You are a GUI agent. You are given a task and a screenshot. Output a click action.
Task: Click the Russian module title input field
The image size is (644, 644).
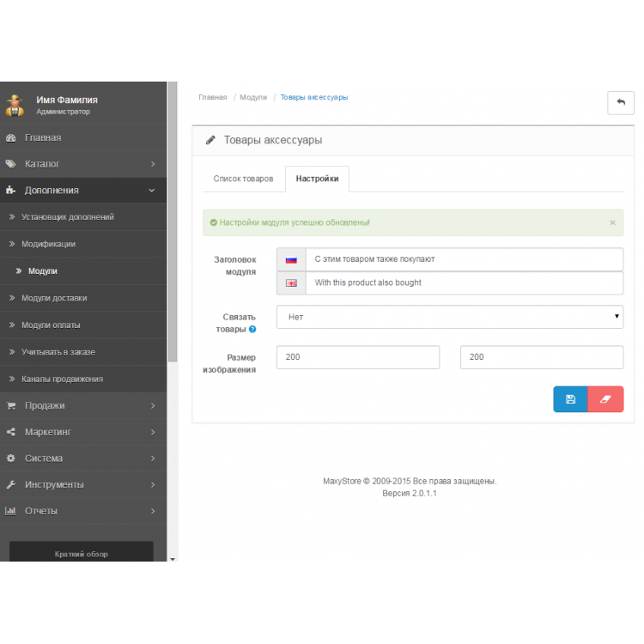click(x=465, y=259)
